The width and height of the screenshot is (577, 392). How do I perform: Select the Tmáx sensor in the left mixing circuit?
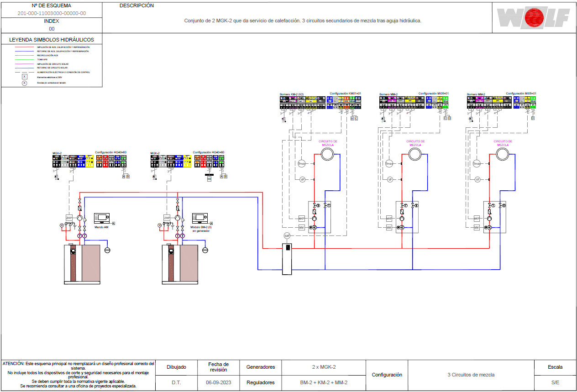(x=302, y=163)
